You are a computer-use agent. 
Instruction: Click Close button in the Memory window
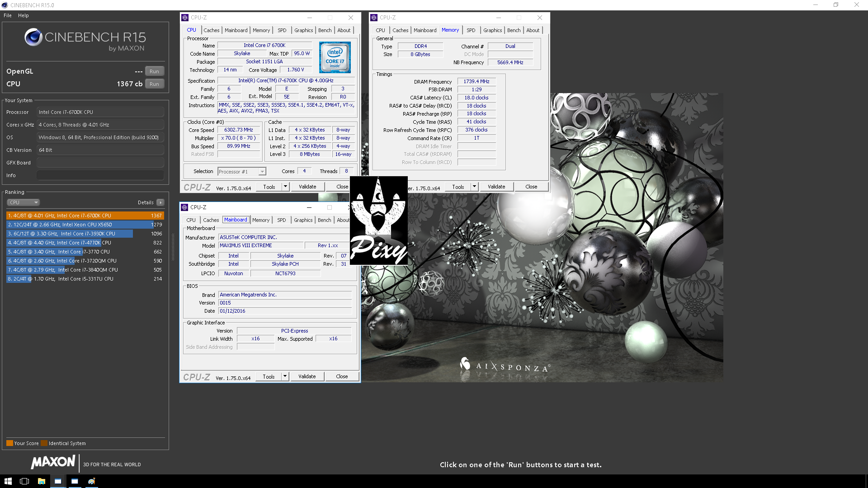(532, 187)
